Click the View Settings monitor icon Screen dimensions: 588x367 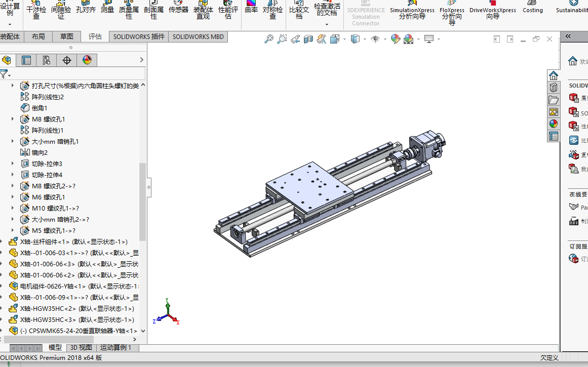pyautogui.click(x=428, y=39)
